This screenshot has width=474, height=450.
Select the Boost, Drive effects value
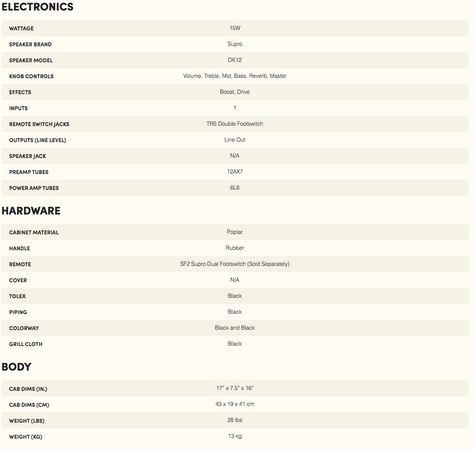(x=235, y=92)
